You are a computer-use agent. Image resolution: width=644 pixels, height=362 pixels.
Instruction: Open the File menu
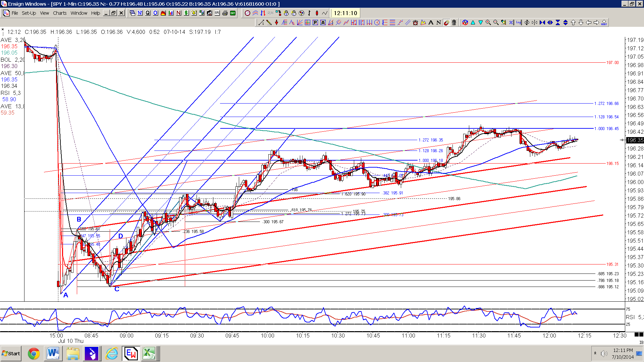(x=15, y=13)
